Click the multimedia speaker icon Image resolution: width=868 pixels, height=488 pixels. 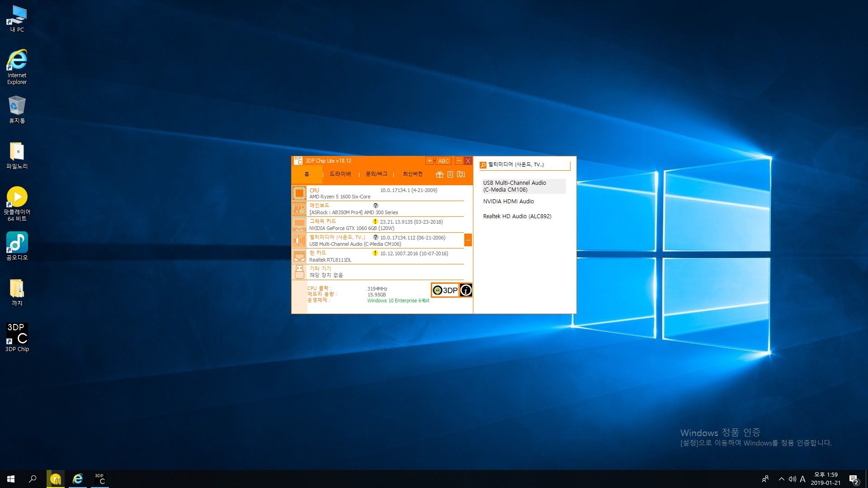pyautogui.click(x=299, y=240)
